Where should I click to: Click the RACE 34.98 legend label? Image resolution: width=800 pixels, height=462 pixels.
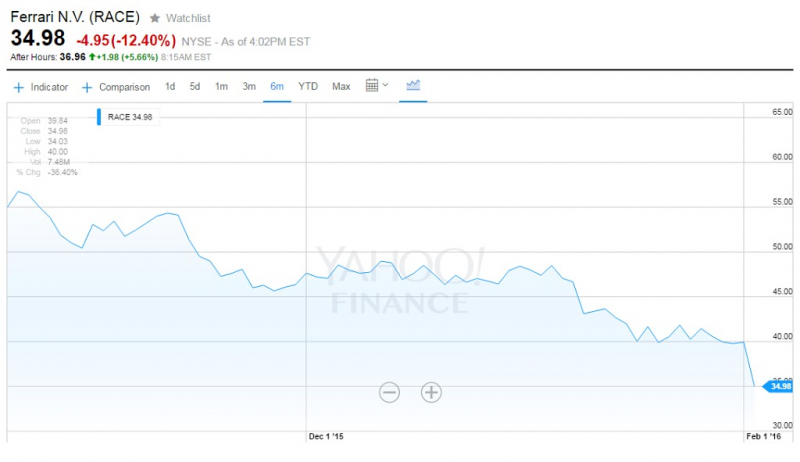pos(130,117)
